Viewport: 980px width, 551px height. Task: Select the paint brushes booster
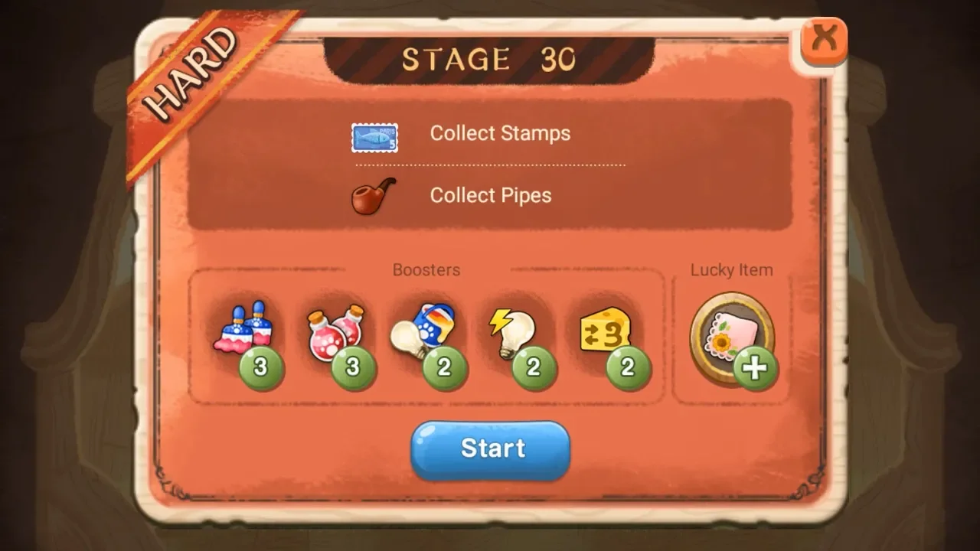(243, 329)
